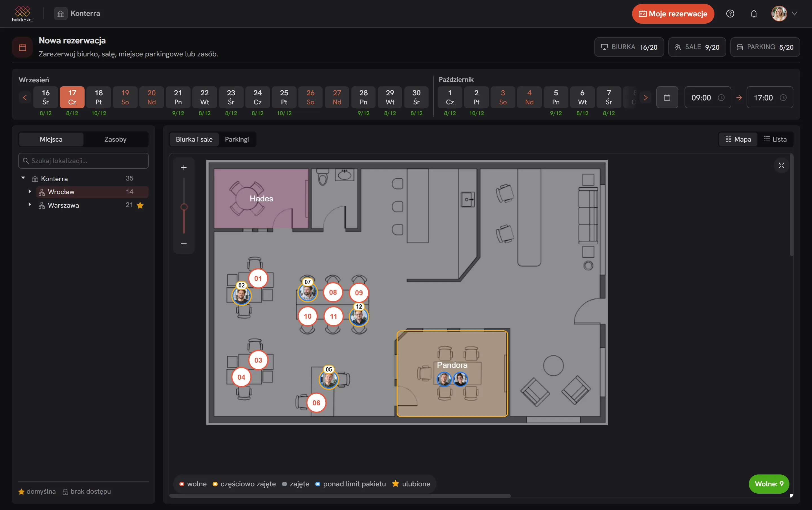Zoom out the floor map with minus
Screen dimensions: 812x510
click(184, 243)
